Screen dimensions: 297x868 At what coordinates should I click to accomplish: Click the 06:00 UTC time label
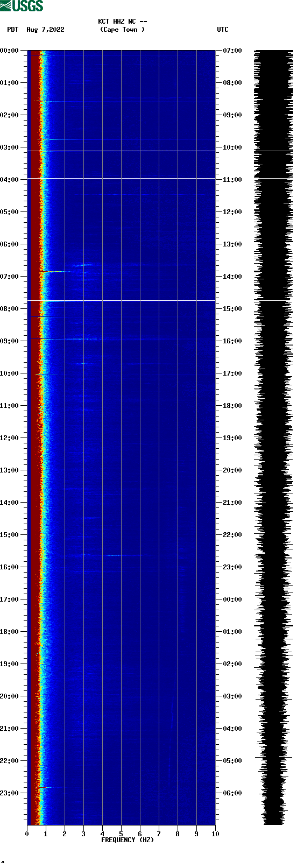click(232, 793)
